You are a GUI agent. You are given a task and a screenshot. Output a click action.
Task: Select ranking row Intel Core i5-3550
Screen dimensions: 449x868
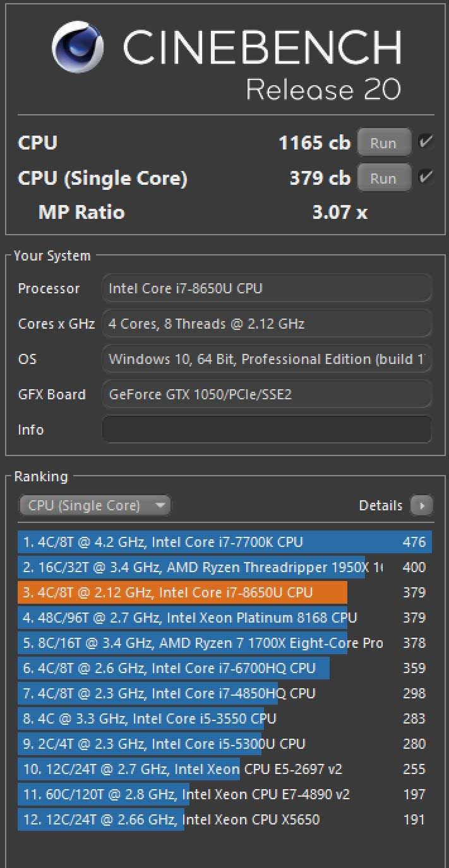pos(225,718)
